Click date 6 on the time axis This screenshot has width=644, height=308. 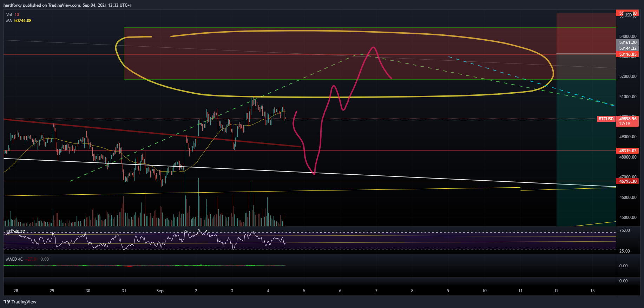click(x=340, y=291)
